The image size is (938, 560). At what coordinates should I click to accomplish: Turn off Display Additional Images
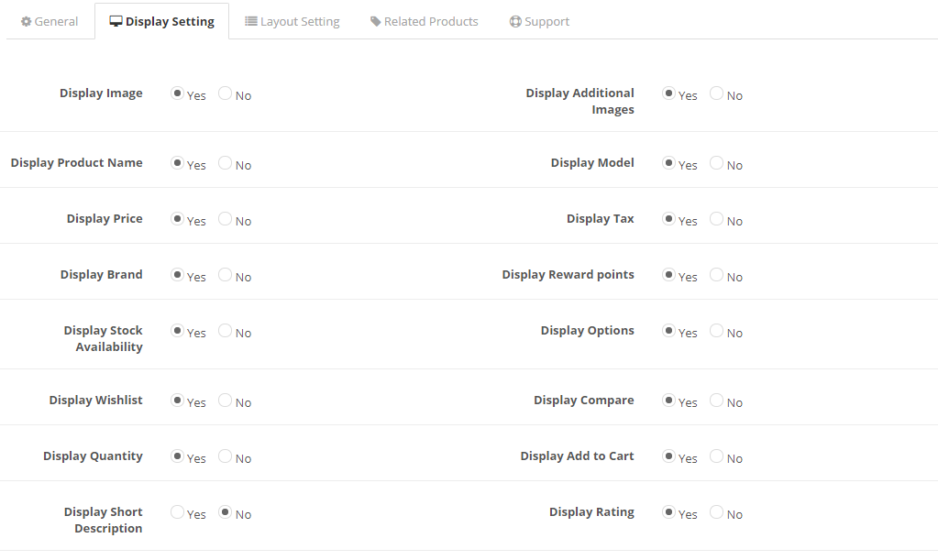click(x=716, y=93)
